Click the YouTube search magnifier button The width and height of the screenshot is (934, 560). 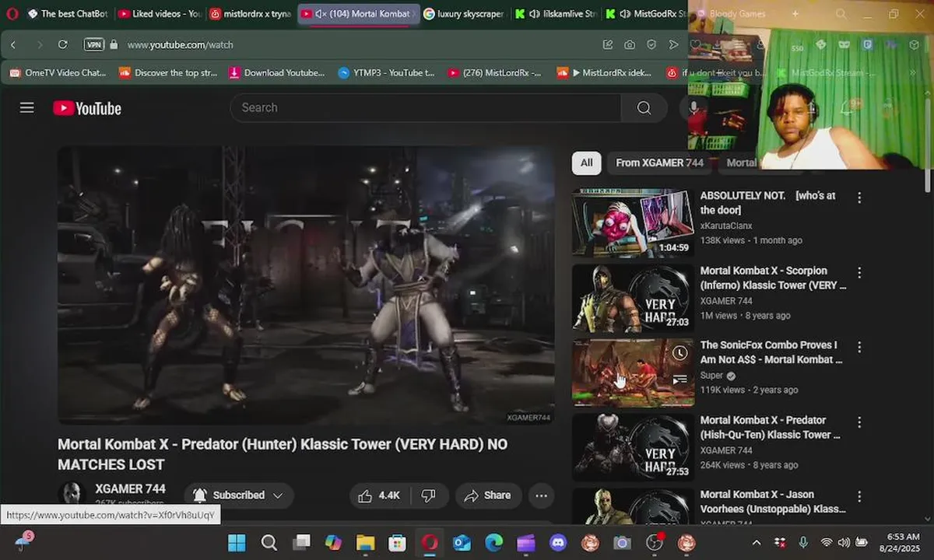(644, 107)
